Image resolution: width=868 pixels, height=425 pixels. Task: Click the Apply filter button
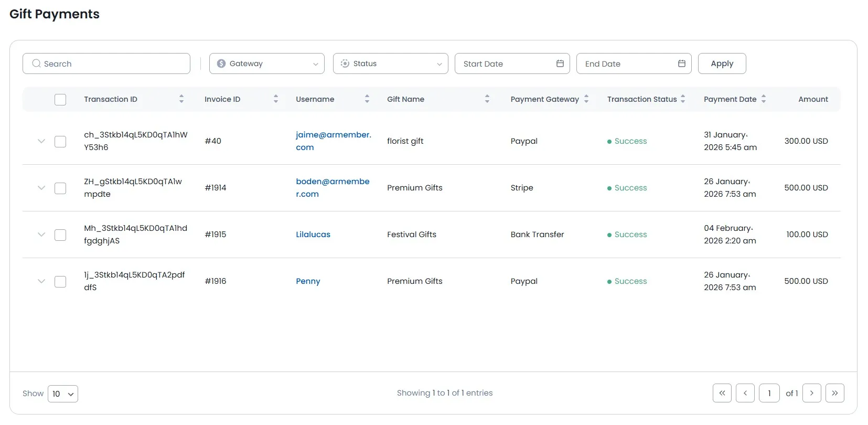(722, 63)
